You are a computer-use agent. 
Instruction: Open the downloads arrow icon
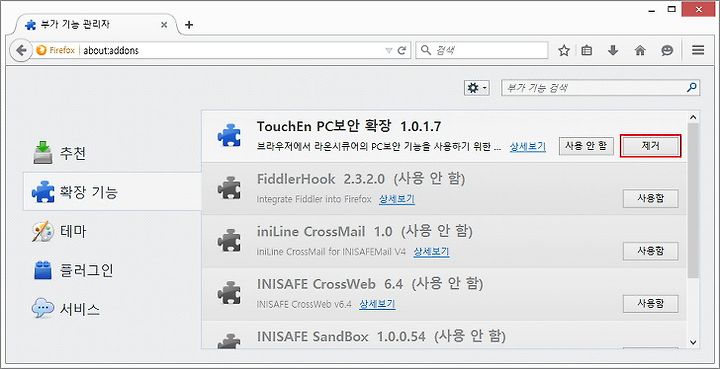[613, 50]
